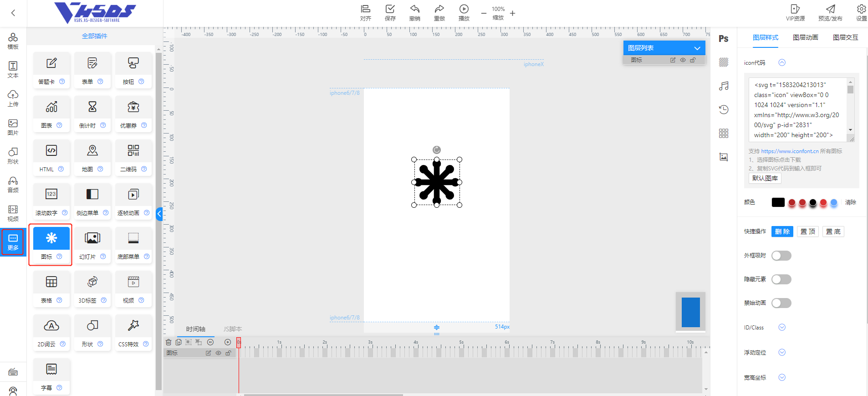The image size is (868, 396).
Task: Insert the 2D词云 word cloud plugin
Action: point(51,332)
